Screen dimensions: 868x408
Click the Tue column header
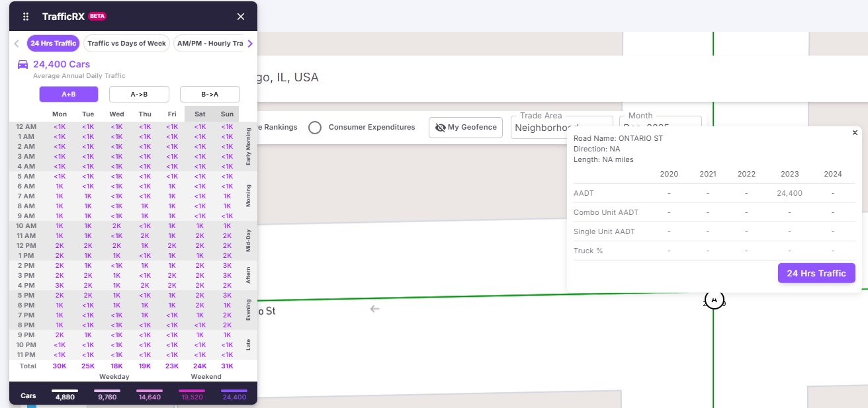tap(88, 114)
